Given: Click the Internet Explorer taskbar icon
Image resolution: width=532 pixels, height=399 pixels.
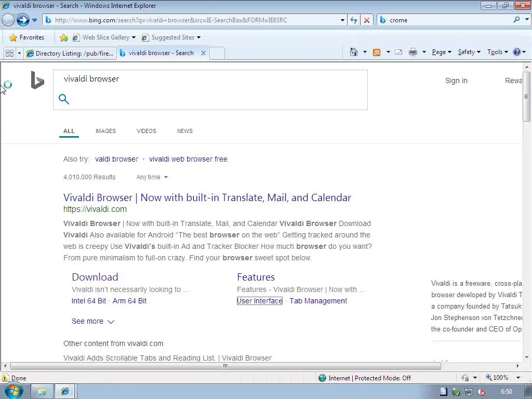Looking at the screenshot, I should (x=65, y=392).
